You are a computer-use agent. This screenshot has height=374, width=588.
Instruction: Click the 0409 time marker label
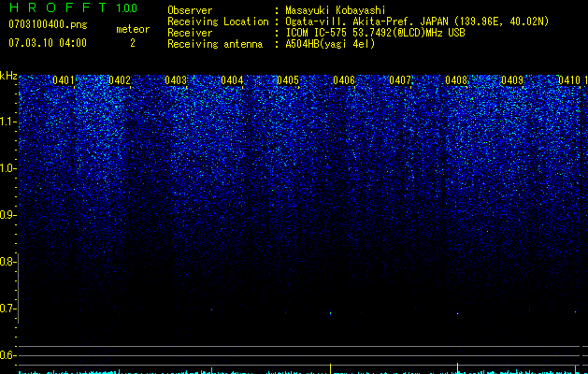click(512, 80)
